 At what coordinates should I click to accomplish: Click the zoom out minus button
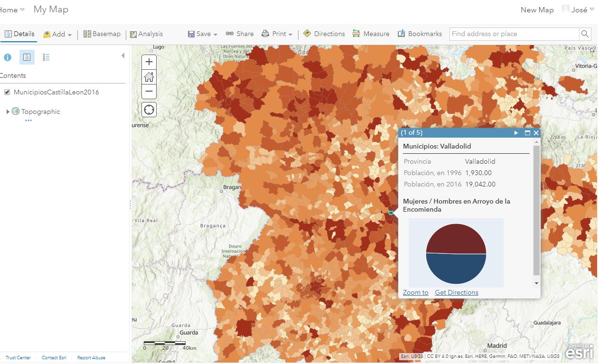[x=149, y=91]
